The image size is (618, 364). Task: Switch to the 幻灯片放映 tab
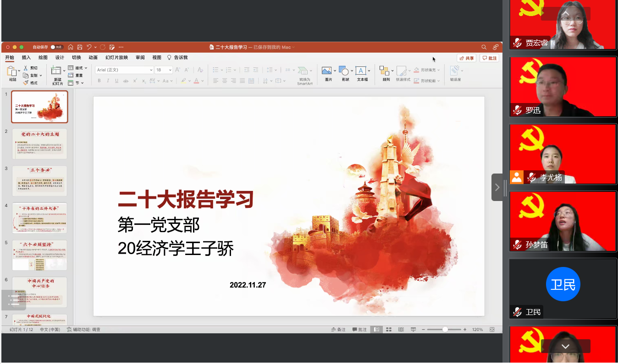coord(116,58)
